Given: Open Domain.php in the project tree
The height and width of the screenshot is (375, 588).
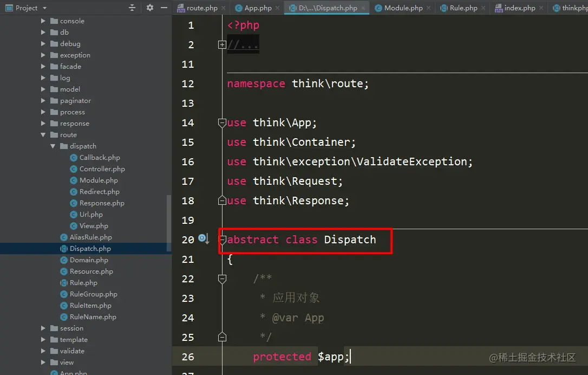Looking at the screenshot, I should click(x=89, y=260).
